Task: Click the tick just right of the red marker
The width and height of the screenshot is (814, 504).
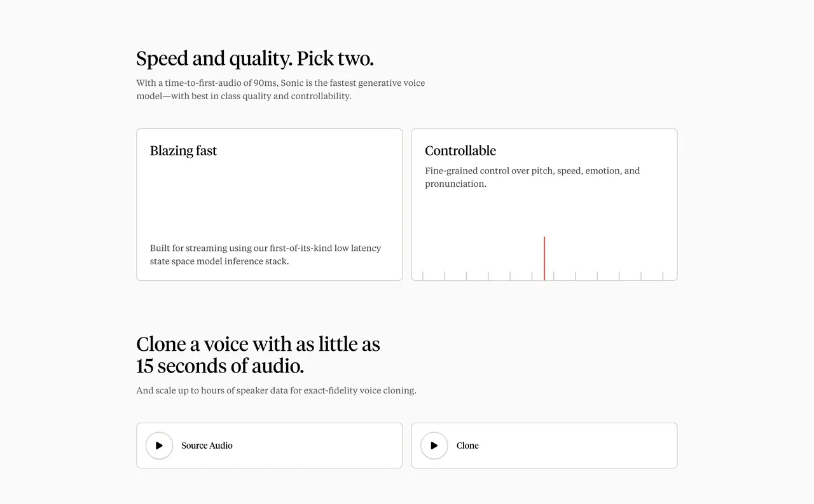Action: coord(554,276)
